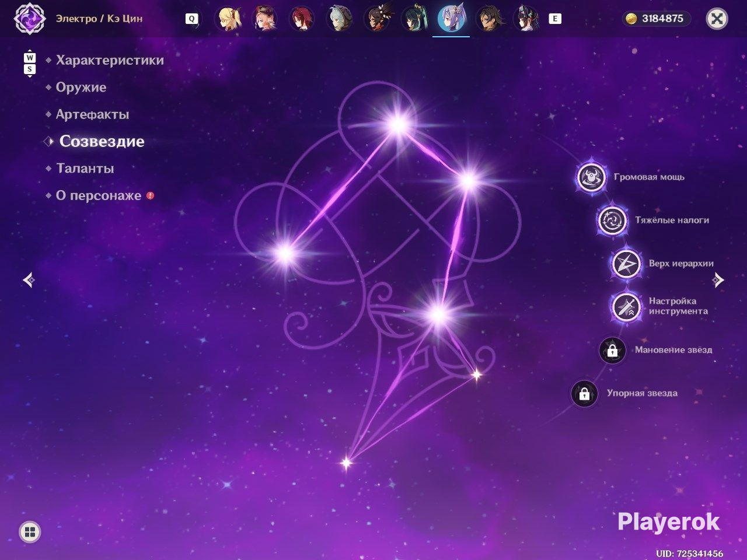Click the Electro element emblem icon
The height and width of the screenshot is (560, 747).
(x=29, y=18)
